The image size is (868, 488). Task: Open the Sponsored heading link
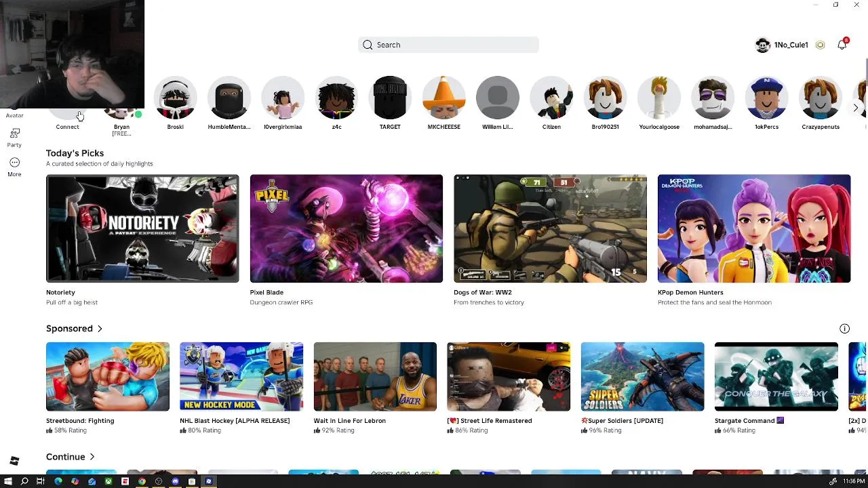69,329
